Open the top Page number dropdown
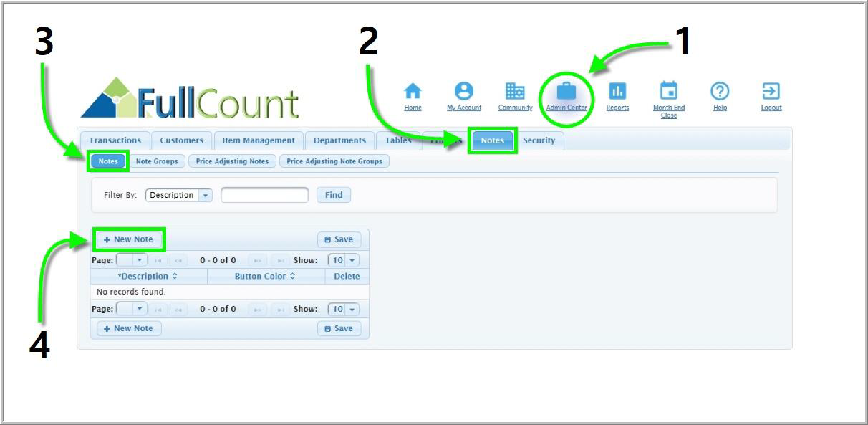This screenshot has width=868, height=425. point(140,260)
